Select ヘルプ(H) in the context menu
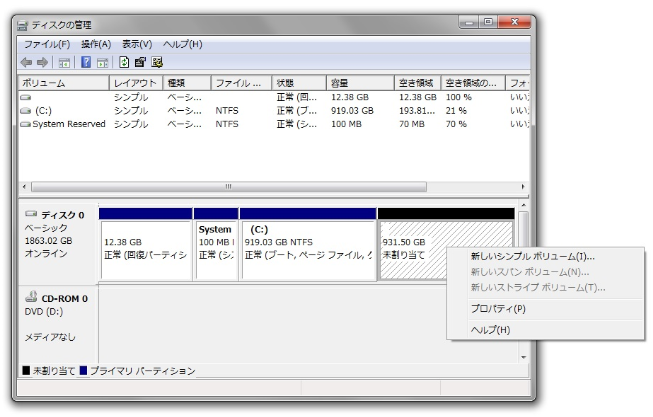The height and width of the screenshot is (417, 653). [x=490, y=330]
